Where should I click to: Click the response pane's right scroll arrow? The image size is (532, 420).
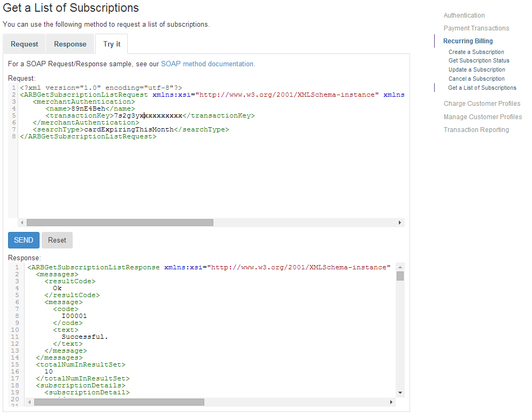pyautogui.click(x=391, y=402)
